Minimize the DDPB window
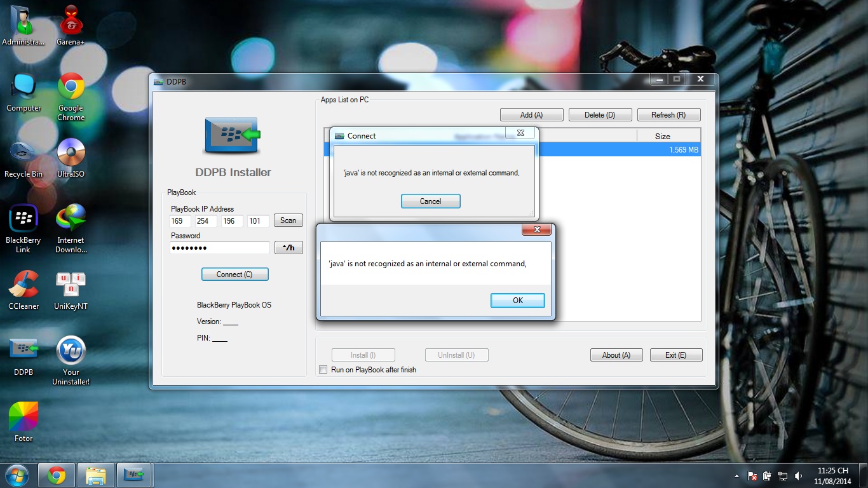Viewport: 868px width, 488px height. coord(658,79)
